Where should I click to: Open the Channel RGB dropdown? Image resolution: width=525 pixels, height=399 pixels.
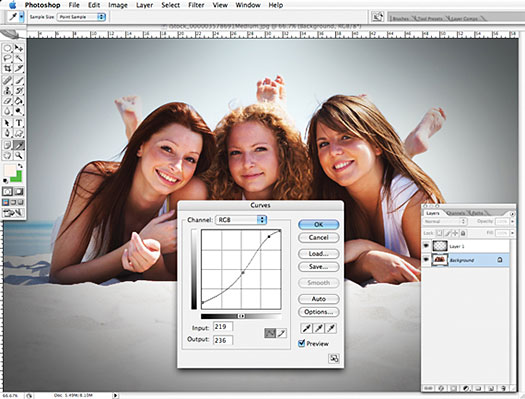(241, 220)
